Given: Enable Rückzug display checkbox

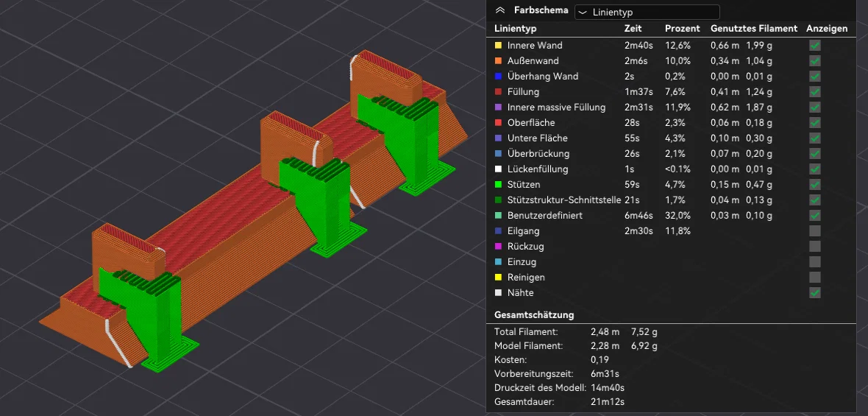Looking at the screenshot, I should (814, 247).
